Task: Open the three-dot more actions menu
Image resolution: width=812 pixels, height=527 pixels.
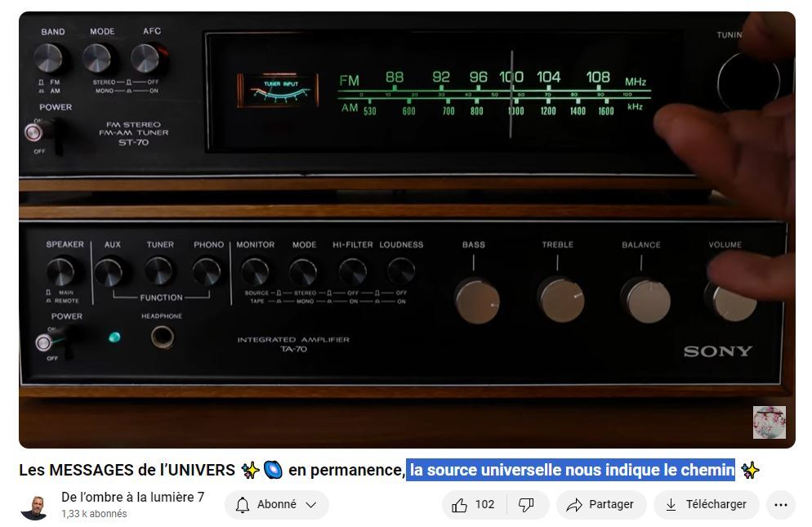Action: (x=780, y=505)
